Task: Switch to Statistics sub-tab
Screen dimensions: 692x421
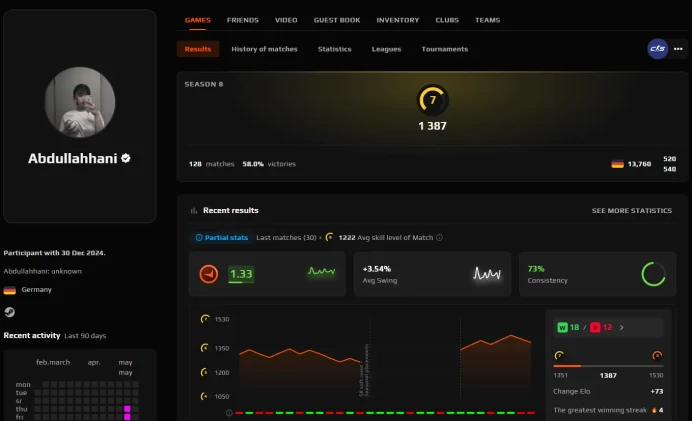Action: 335,49
